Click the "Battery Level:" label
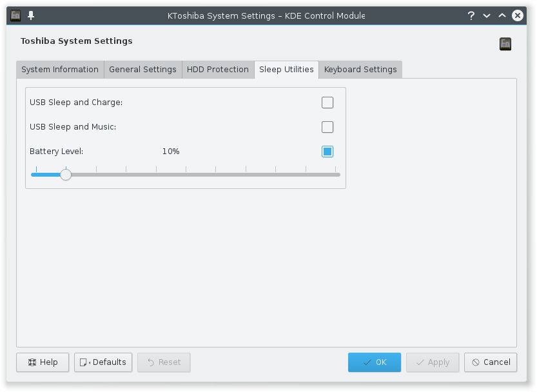 [57, 152]
